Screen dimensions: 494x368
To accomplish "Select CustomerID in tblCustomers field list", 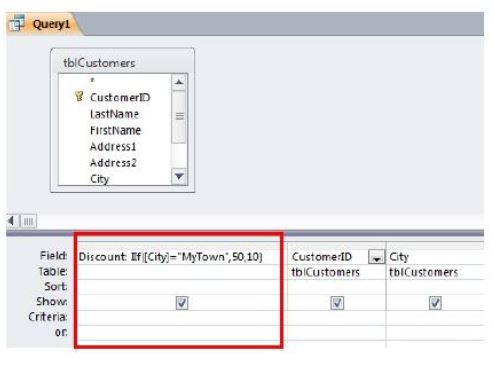I will (x=120, y=97).
